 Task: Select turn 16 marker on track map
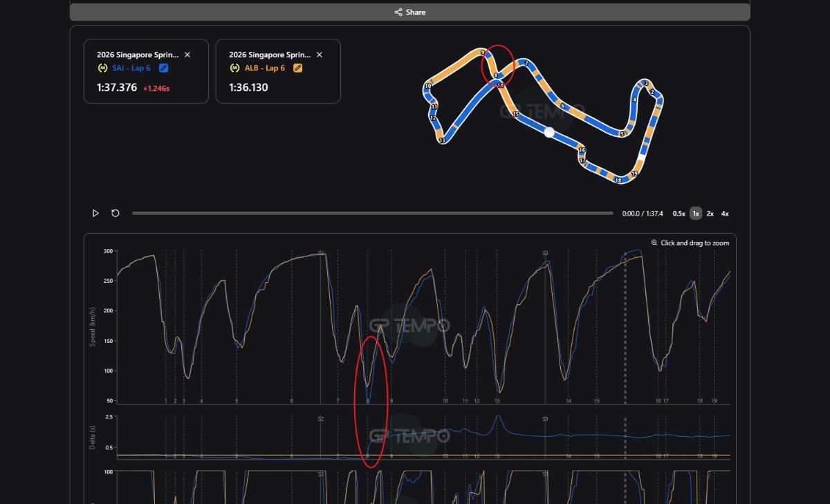click(x=582, y=150)
